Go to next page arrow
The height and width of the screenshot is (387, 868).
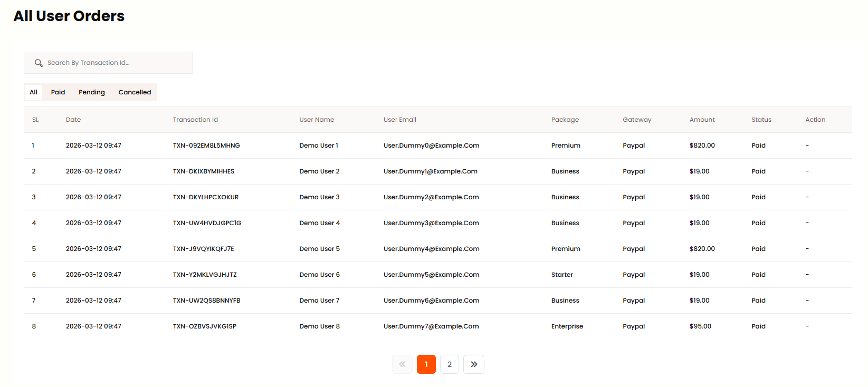[x=474, y=364]
